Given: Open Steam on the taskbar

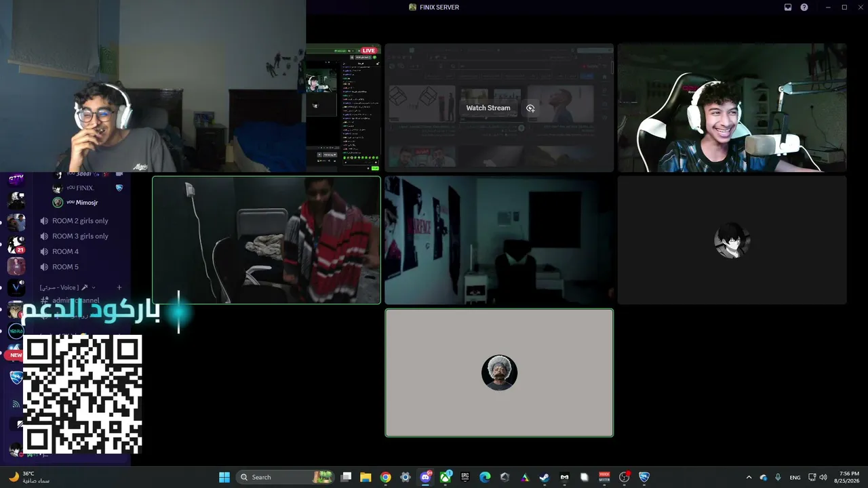Looking at the screenshot, I should (545, 477).
